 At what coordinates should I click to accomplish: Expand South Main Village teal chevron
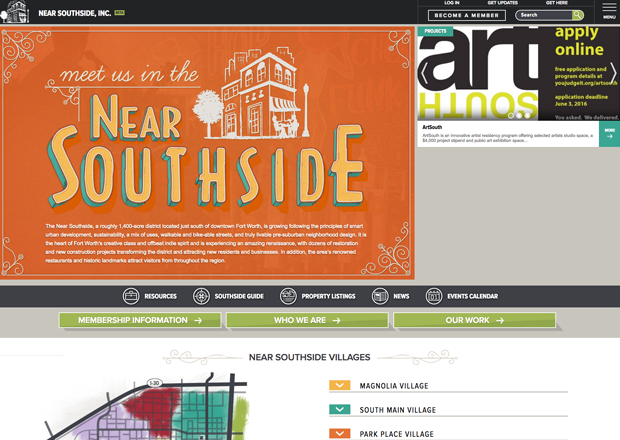[x=340, y=409]
